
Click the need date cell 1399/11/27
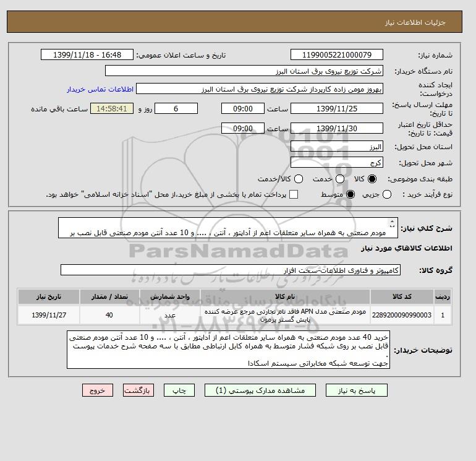[49, 316]
